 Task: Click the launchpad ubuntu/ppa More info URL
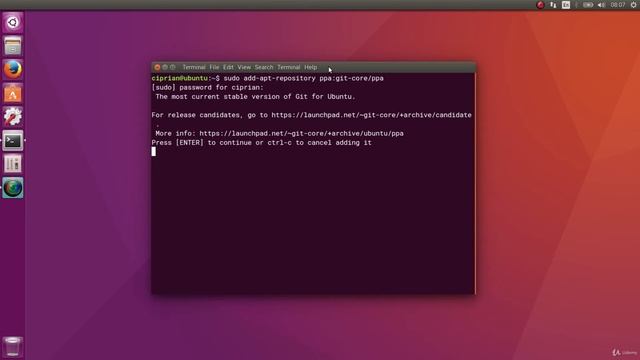point(301,133)
